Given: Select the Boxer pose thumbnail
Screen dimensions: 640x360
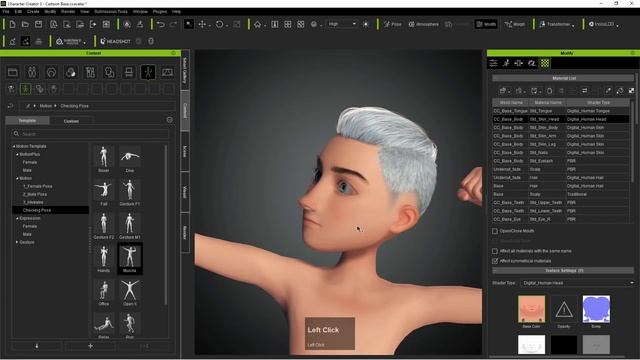Looking at the screenshot, I should coord(104,159).
